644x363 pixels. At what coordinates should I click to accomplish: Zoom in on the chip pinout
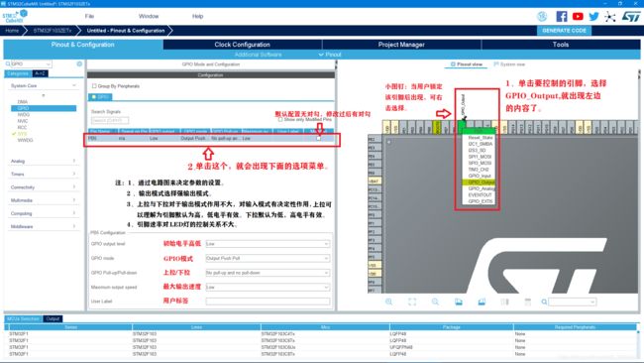click(x=388, y=302)
